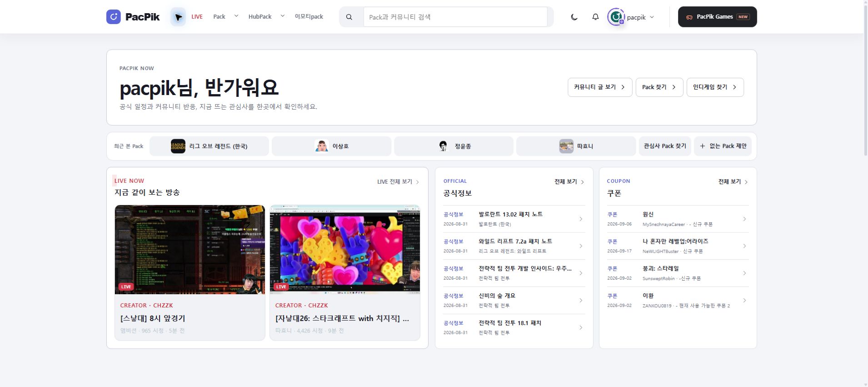
Task: Open notifications bell icon
Action: point(595,17)
